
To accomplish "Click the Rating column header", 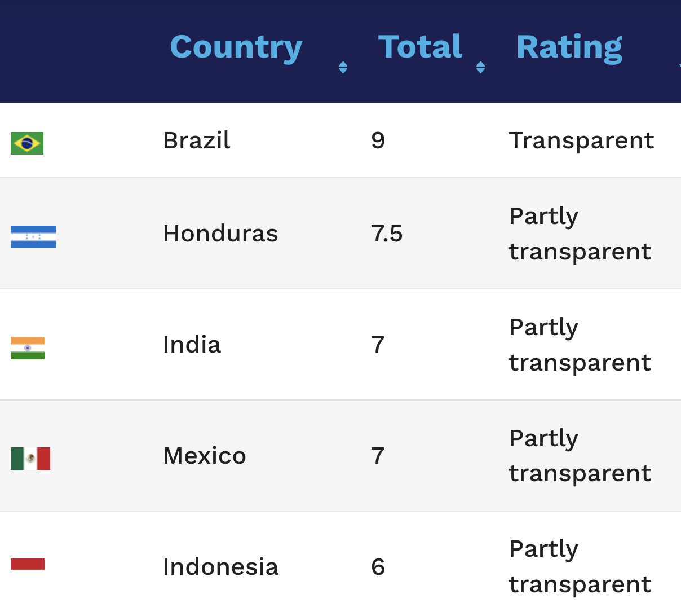I will (x=569, y=47).
